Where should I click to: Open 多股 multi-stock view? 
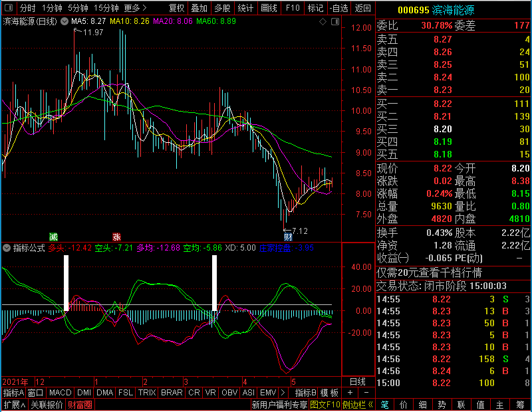click(x=222, y=8)
